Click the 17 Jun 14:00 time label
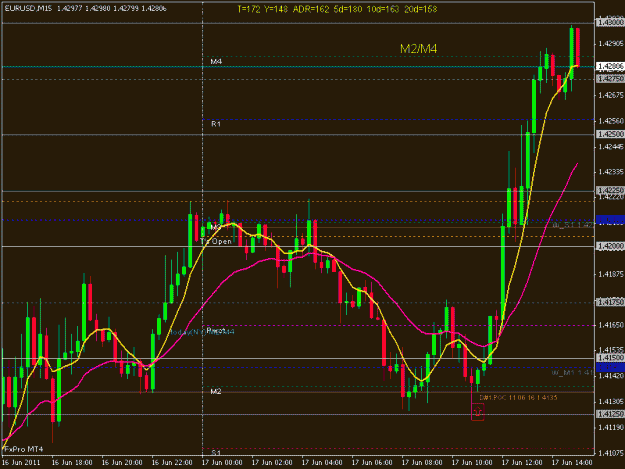Screen dimensions: 625x469 click(x=572, y=463)
